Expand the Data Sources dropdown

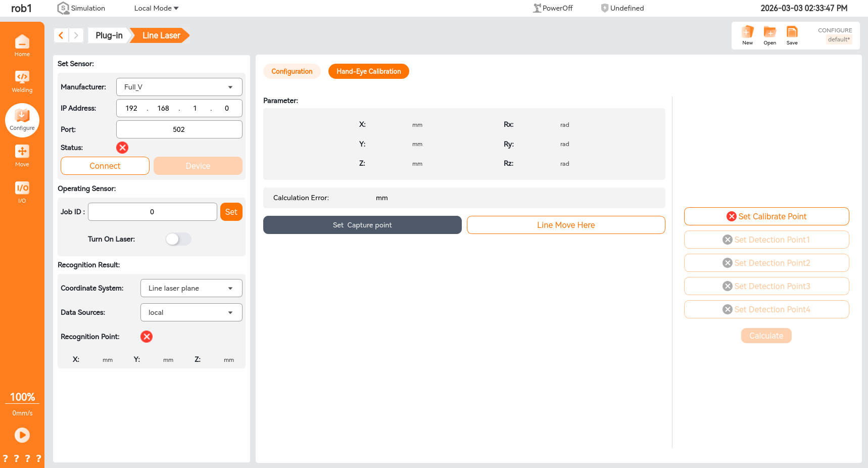pos(191,312)
